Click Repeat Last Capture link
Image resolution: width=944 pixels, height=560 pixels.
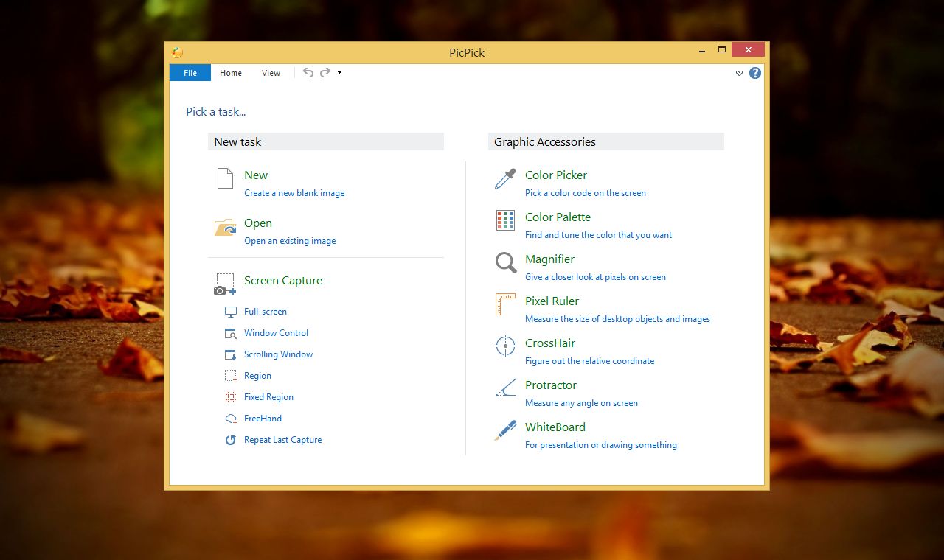[283, 440]
